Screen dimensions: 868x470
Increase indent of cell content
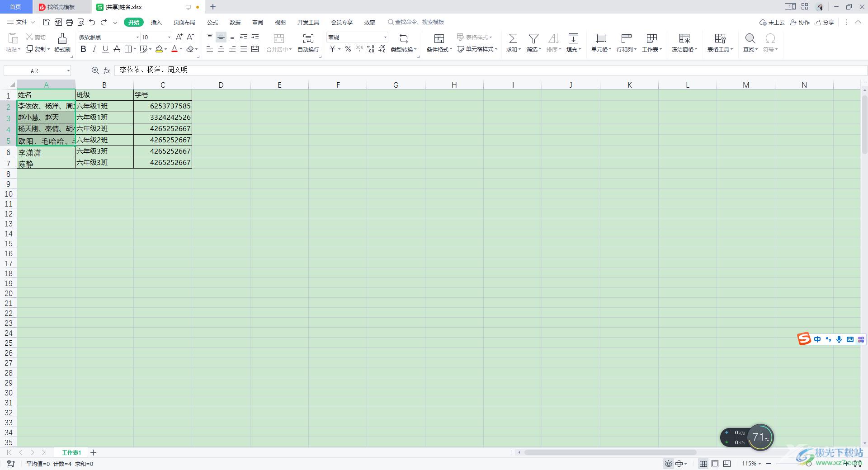click(255, 37)
